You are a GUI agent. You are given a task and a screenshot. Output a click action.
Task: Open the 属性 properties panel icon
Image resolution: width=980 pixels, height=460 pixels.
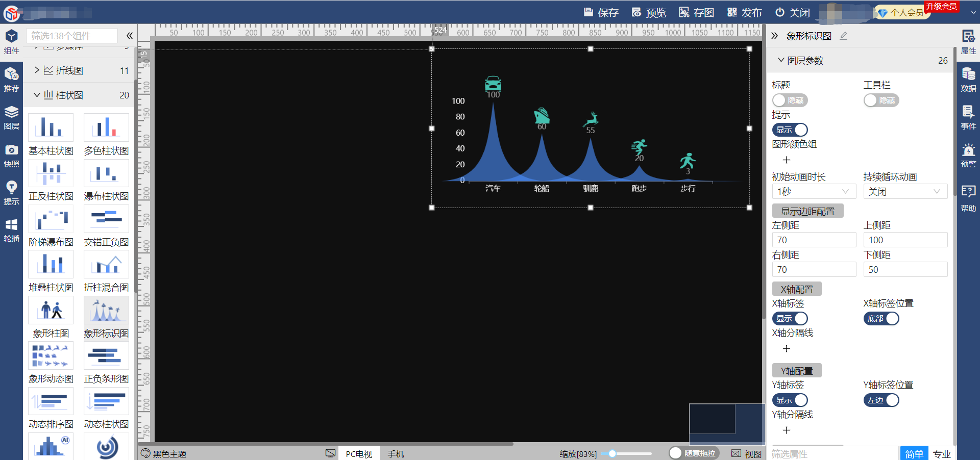[x=968, y=42]
